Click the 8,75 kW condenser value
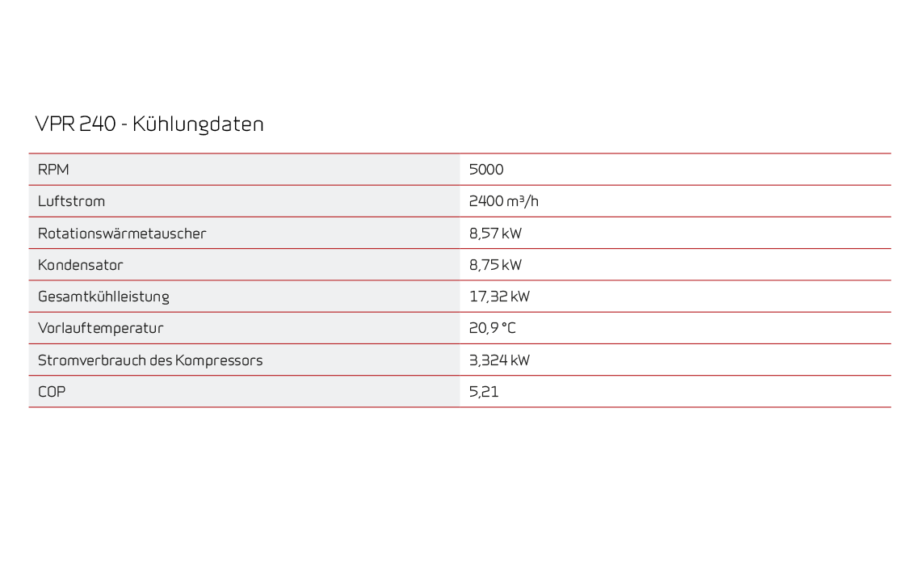 click(495, 265)
